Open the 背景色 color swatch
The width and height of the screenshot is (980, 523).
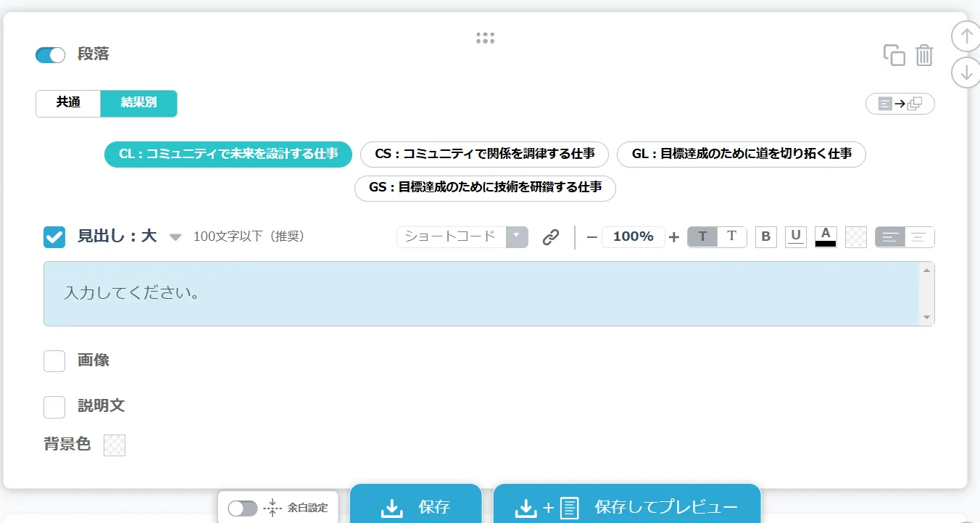115,445
